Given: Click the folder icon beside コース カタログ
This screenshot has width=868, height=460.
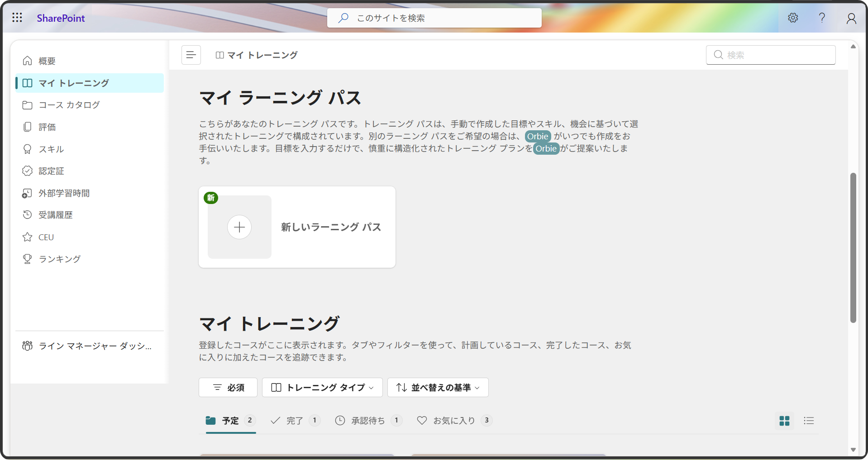Looking at the screenshot, I should (x=28, y=105).
